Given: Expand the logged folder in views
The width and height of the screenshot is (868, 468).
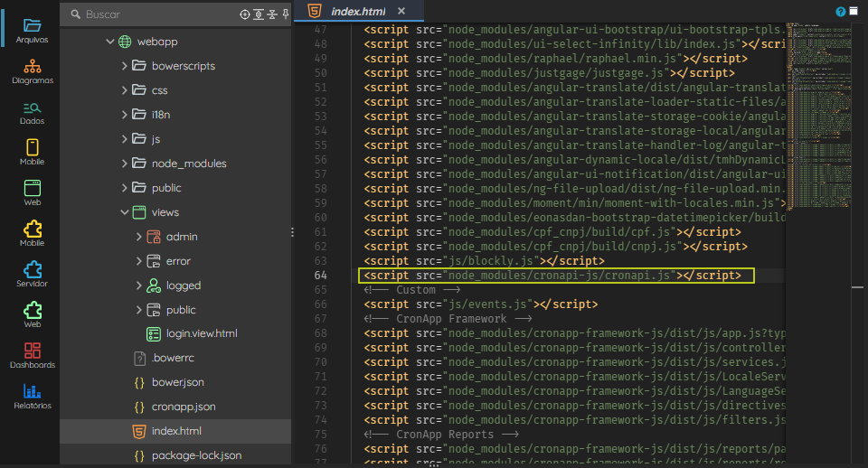Looking at the screenshot, I should [x=138, y=285].
